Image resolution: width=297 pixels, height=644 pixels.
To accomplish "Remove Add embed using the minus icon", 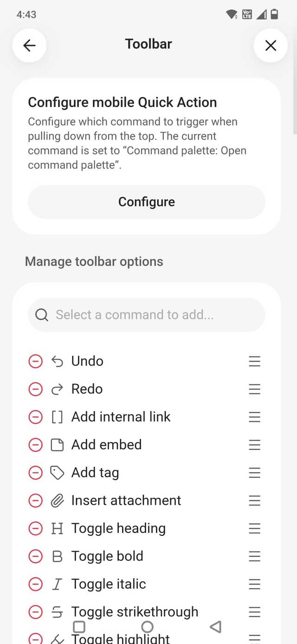I will [36, 445].
